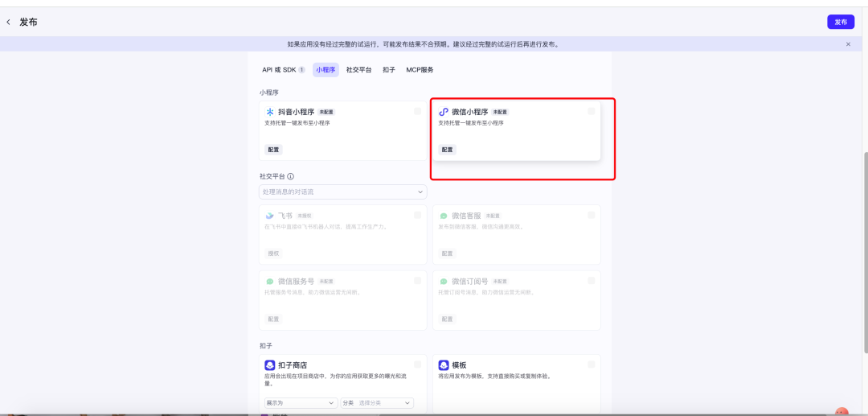Tick the 飞书 card checkbox
Image resolution: width=868 pixels, height=416 pixels.
coord(417,215)
